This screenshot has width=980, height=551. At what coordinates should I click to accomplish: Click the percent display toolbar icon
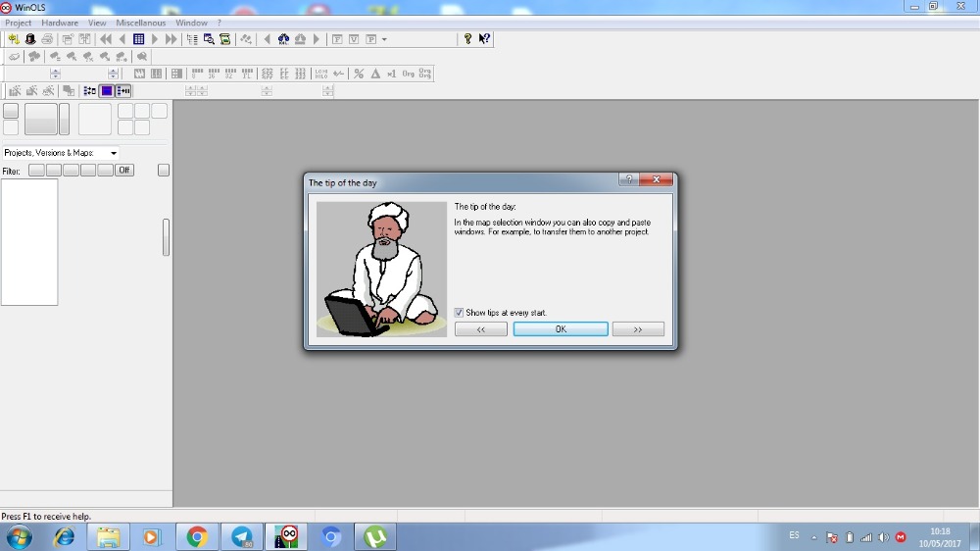click(x=359, y=74)
